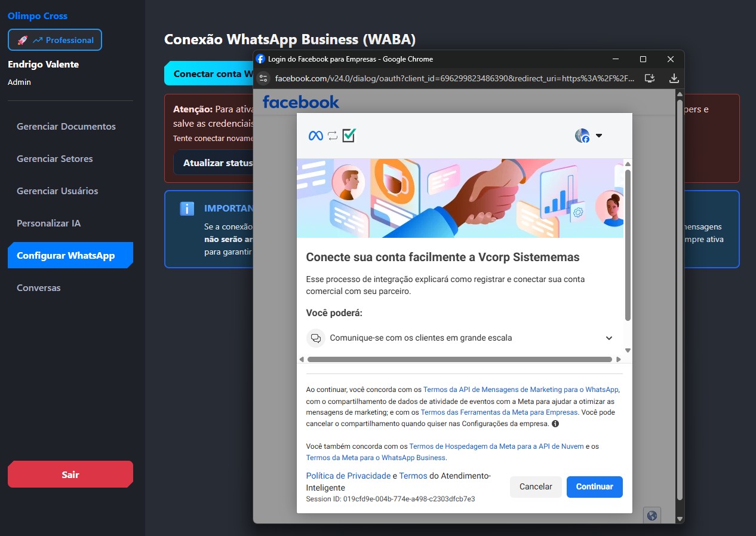
Task: Click the scroll-up arrow of popup window scrollbar
Action: click(680, 94)
